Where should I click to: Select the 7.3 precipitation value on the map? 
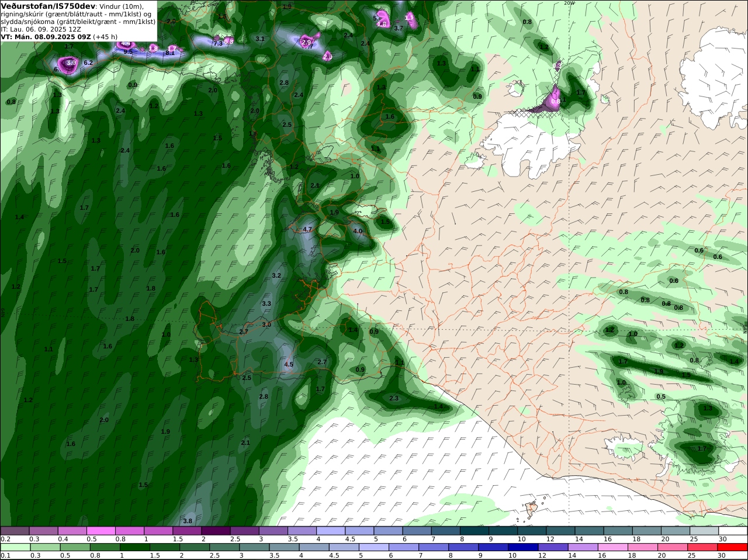tap(217, 44)
